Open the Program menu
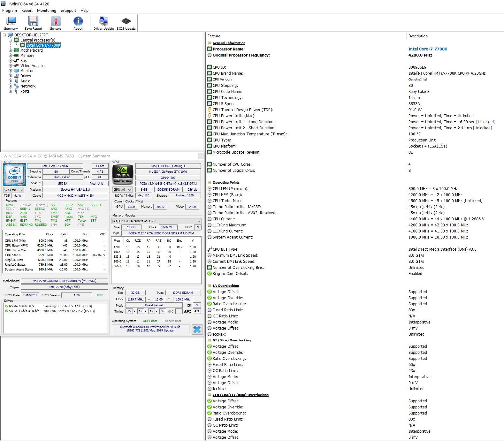Screen dimensions: 504x441 pos(10,11)
